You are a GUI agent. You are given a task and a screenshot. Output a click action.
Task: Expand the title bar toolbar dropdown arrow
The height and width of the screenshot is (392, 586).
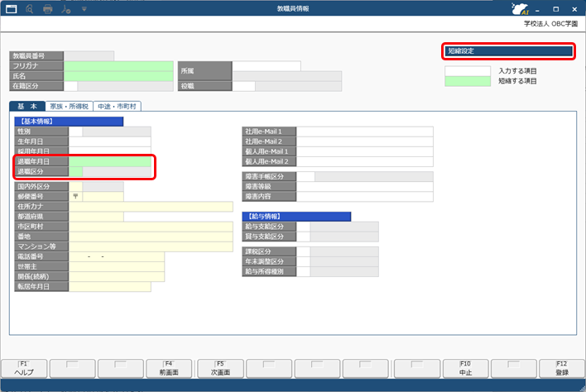84,9
